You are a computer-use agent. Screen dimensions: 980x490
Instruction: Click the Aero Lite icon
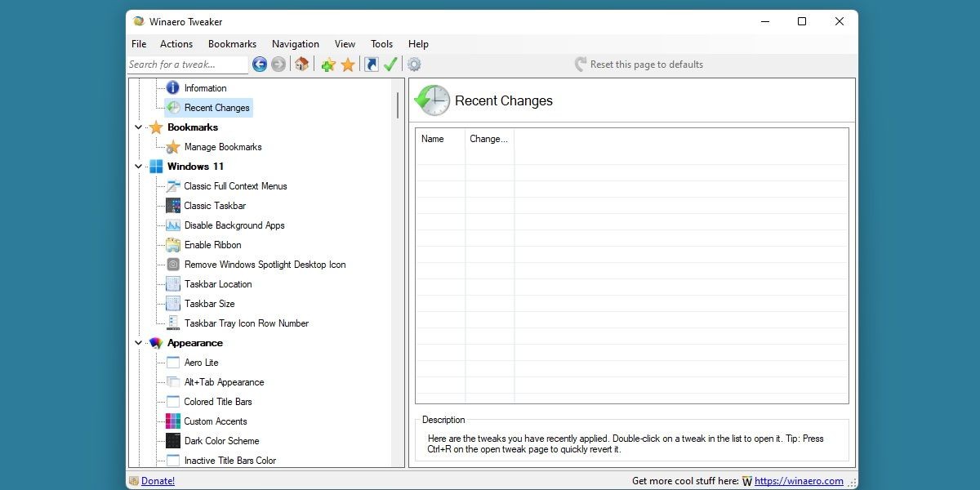pos(173,363)
